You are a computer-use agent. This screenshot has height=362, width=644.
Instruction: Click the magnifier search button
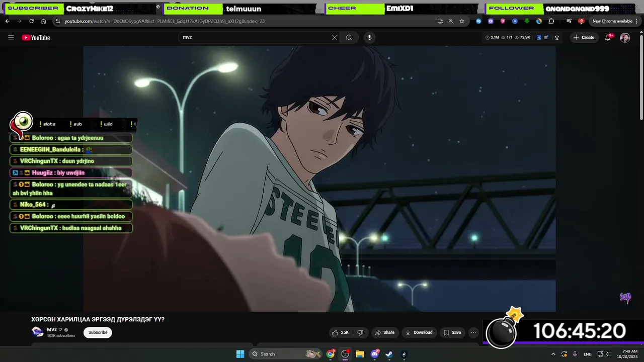349,38
